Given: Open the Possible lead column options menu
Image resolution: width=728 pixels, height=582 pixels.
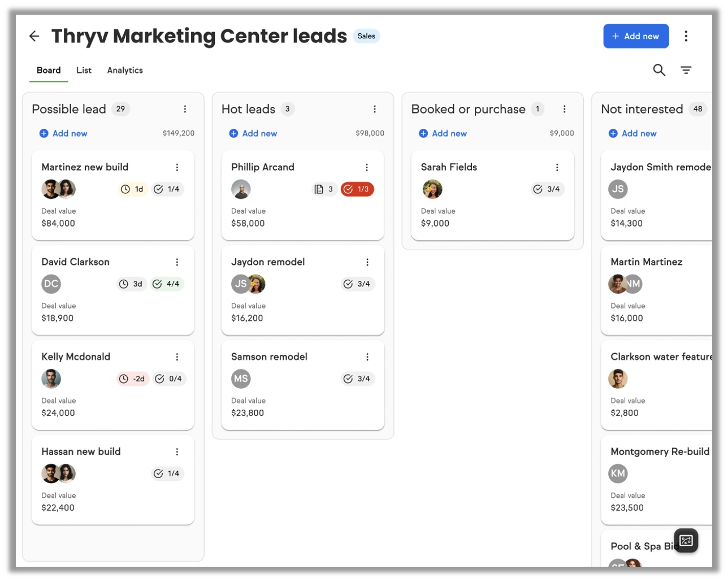Looking at the screenshot, I should (185, 109).
